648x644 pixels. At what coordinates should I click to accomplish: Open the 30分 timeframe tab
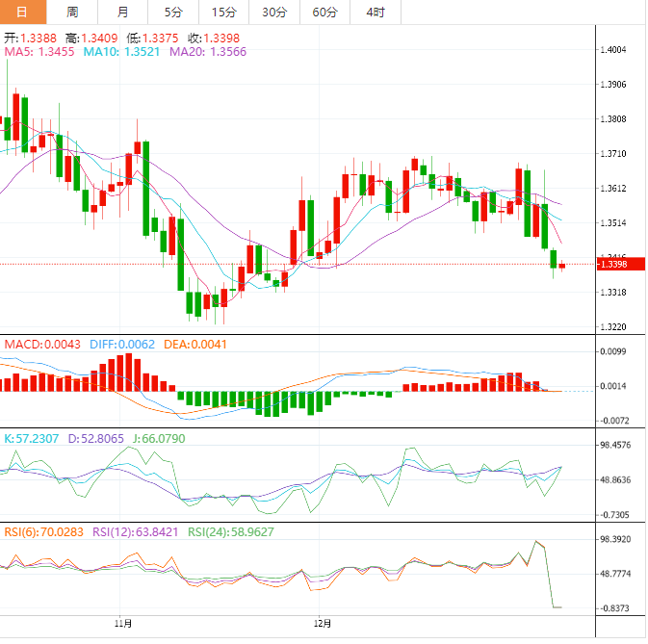coord(274,12)
